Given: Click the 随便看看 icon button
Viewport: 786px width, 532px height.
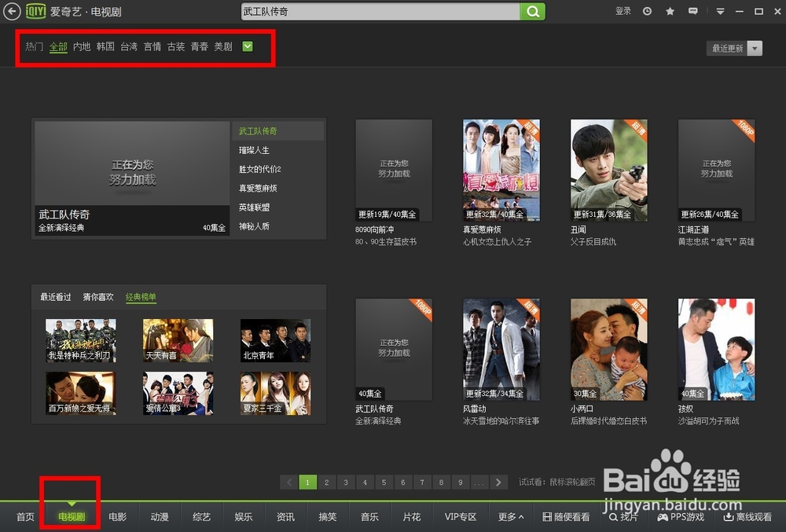Looking at the screenshot, I should (x=567, y=516).
